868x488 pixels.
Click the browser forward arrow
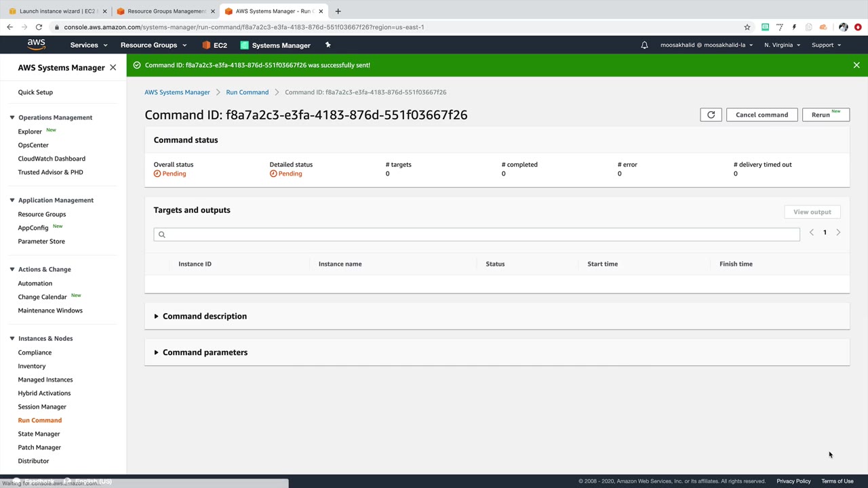[x=24, y=27]
